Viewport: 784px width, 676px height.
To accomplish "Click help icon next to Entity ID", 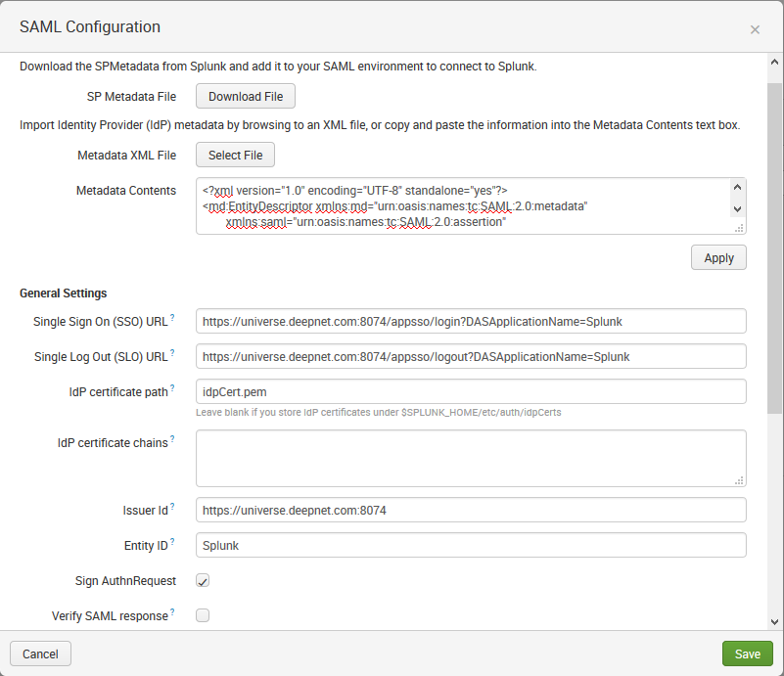I will (x=172, y=542).
